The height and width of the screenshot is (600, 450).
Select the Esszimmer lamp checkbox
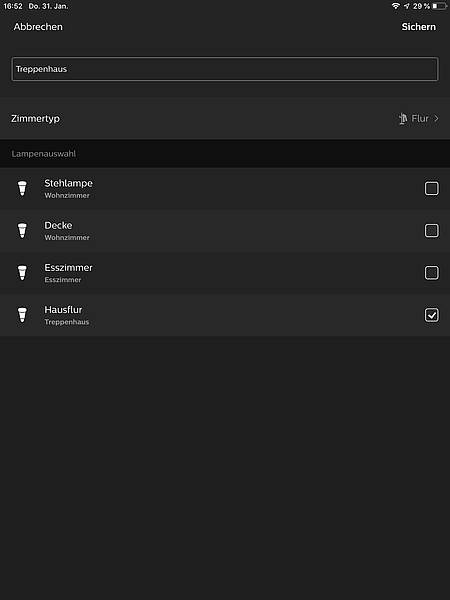432,272
